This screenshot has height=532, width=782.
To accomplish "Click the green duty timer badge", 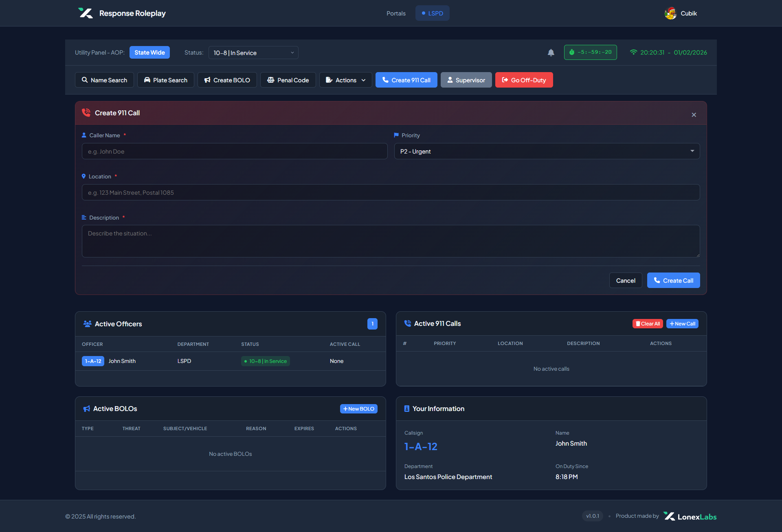I will pyautogui.click(x=590, y=53).
